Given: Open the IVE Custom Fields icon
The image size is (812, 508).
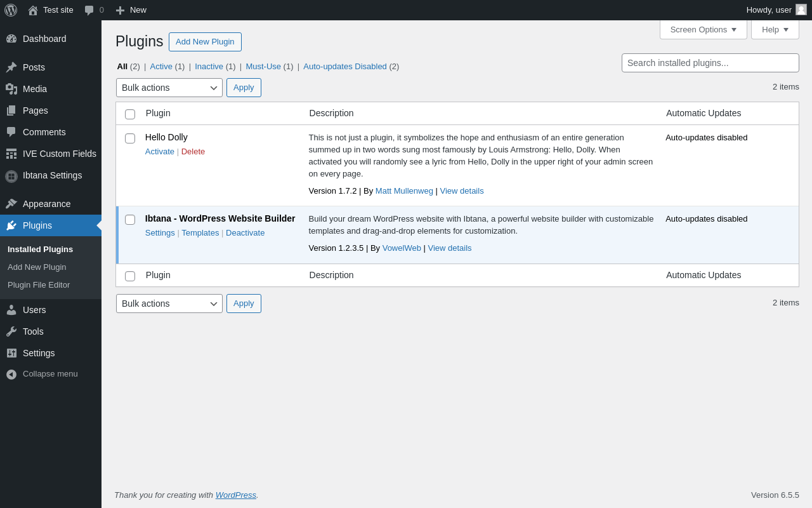Looking at the screenshot, I should tap(11, 154).
